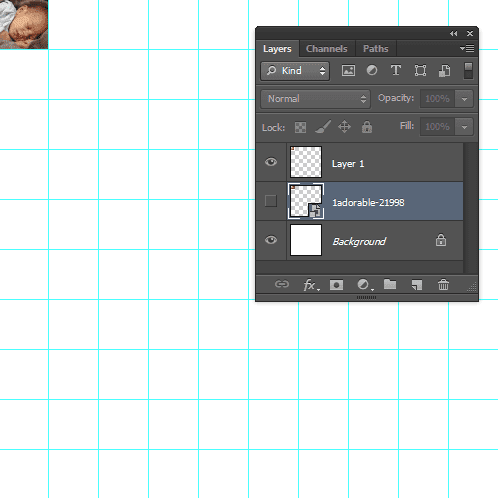Filter for adjustment layers icon
Screen dimensions: 498x498
372,71
